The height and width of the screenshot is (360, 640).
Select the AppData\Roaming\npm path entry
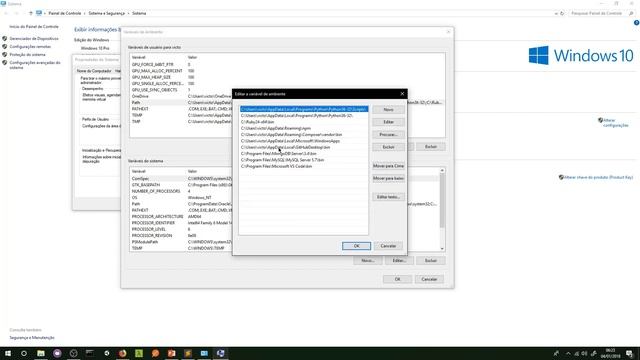point(304,128)
